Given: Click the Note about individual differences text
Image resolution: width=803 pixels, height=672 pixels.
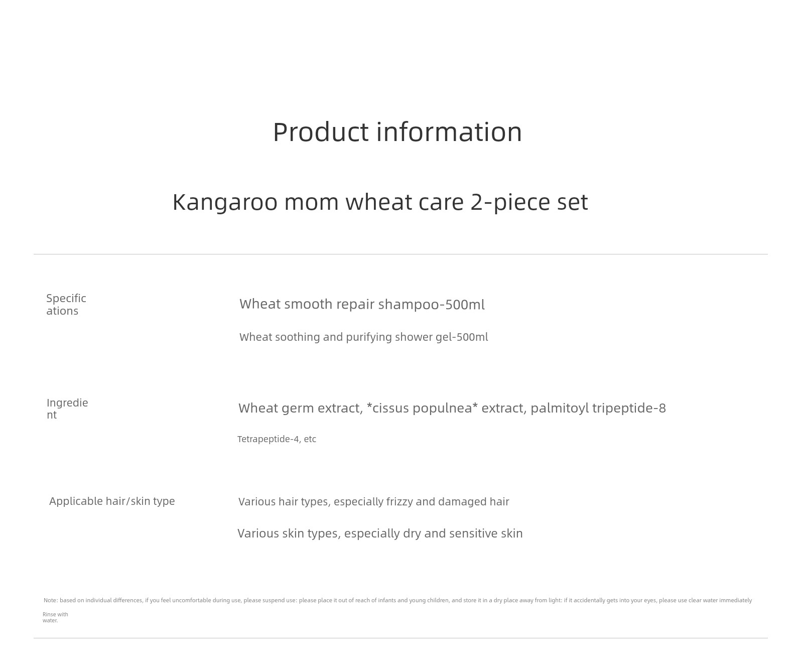Looking at the screenshot, I should (397, 600).
